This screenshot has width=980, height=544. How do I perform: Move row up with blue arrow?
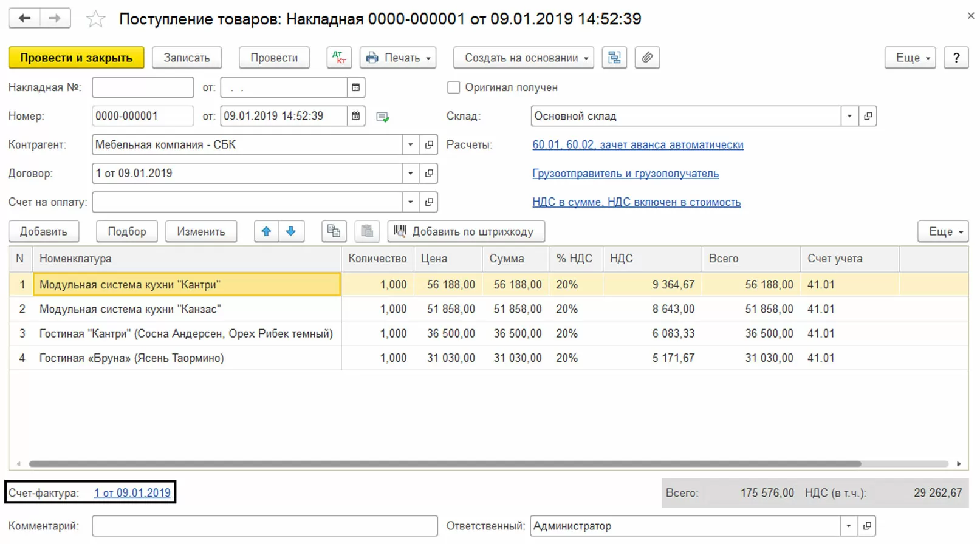tap(266, 231)
